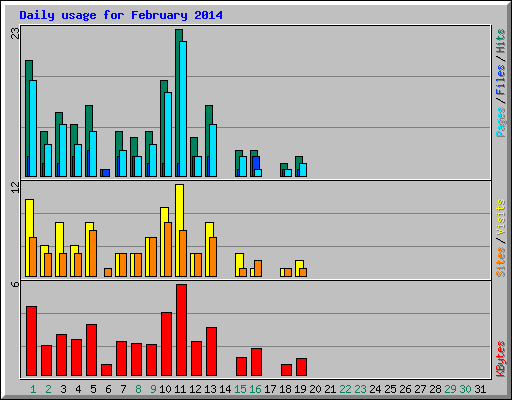The height and width of the screenshot is (400, 512).
Task: Click the cyan Pages bar for day 19
Action: pos(303,170)
